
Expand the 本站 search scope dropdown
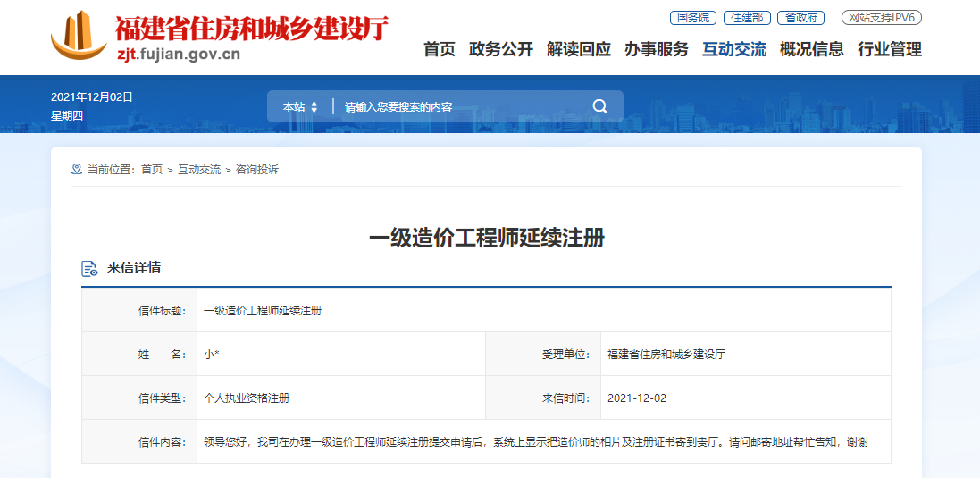pos(300,107)
